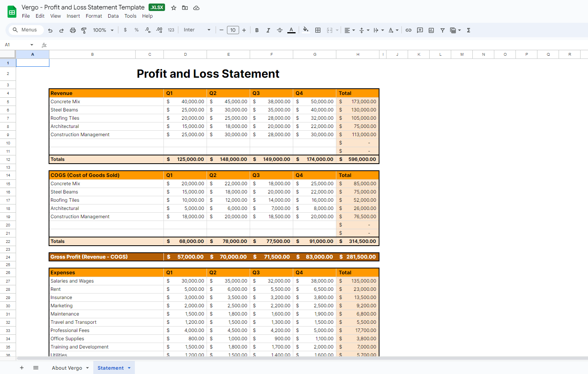This screenshot has width=588, height=374.
Task: Undo the last action
Action: pos(50,30)
